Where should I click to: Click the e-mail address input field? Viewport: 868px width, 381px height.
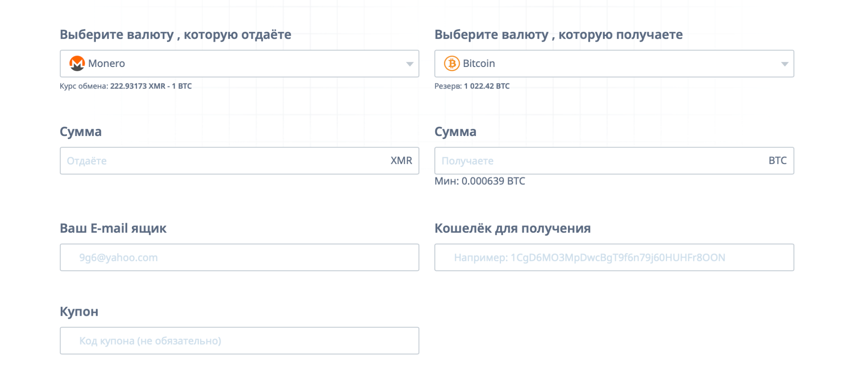coord(239,257)
